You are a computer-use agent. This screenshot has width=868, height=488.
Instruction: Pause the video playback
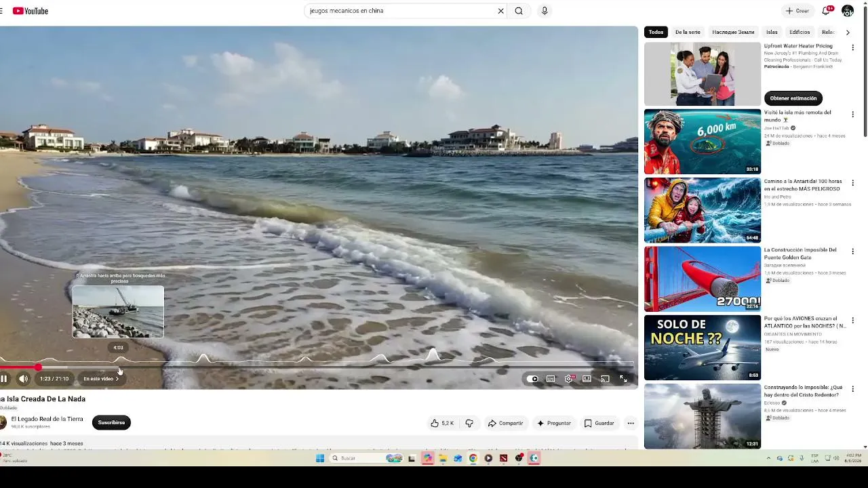4,379
